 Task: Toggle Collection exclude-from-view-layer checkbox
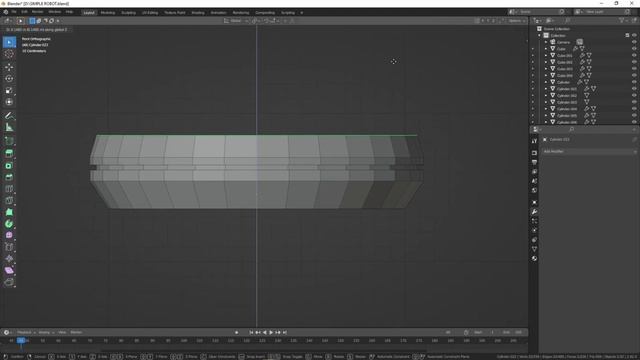tap(627, 36)
